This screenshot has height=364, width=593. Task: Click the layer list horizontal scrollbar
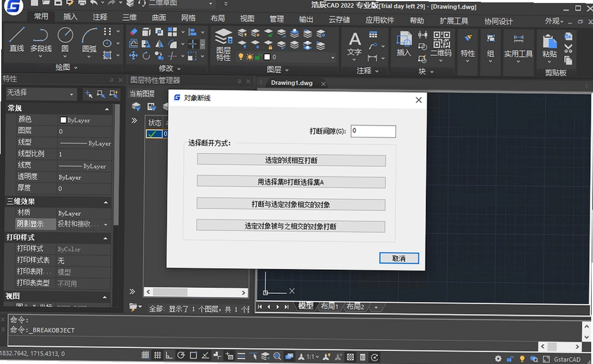(196, 292)
